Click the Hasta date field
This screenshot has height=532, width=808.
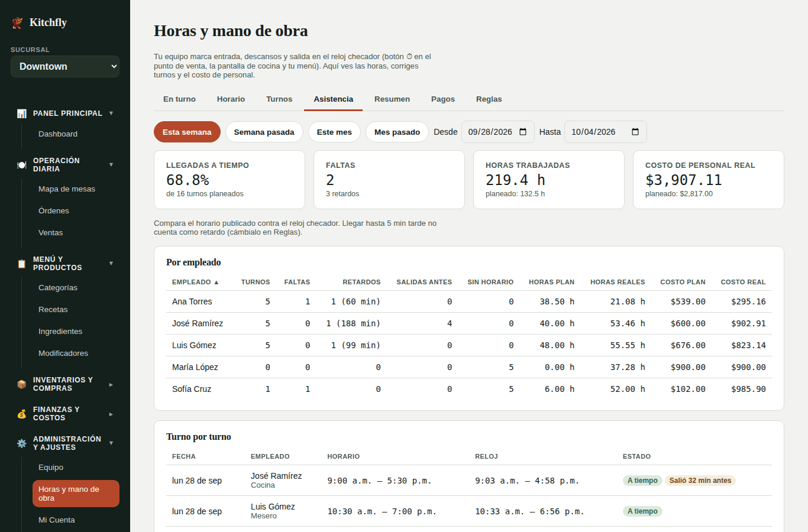[x=605, y=132]
